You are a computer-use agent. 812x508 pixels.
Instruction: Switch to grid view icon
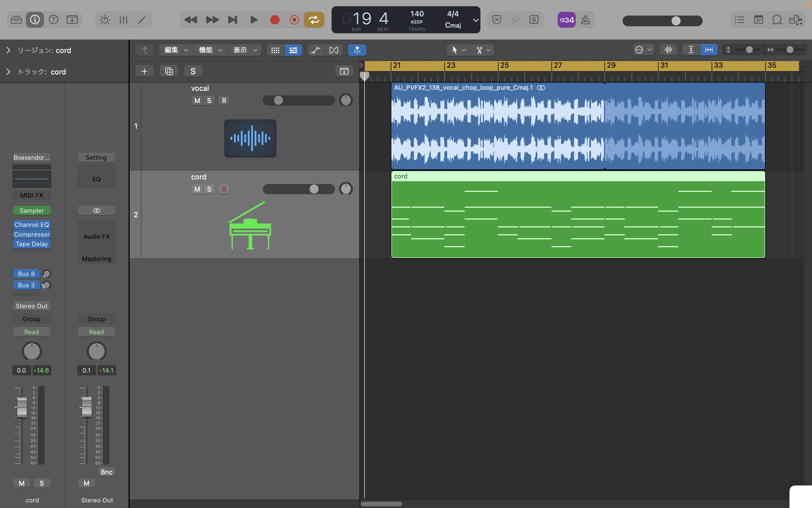pyautogui.click(x=275, y=50)
